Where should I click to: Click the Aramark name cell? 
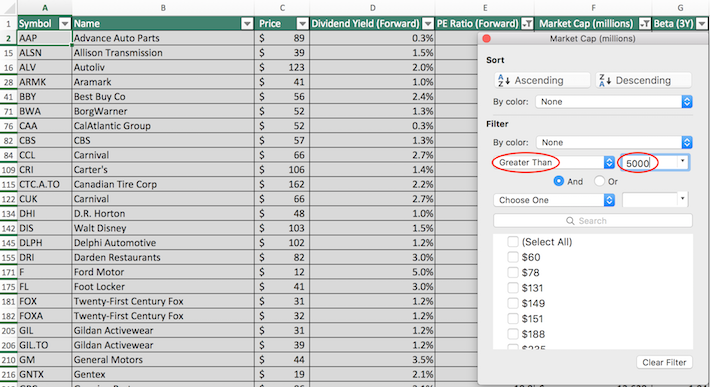163,82
